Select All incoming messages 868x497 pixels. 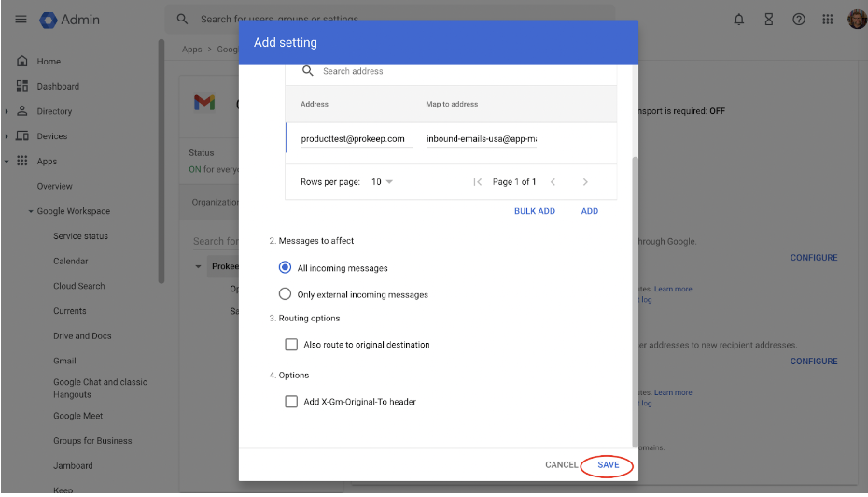285,267
